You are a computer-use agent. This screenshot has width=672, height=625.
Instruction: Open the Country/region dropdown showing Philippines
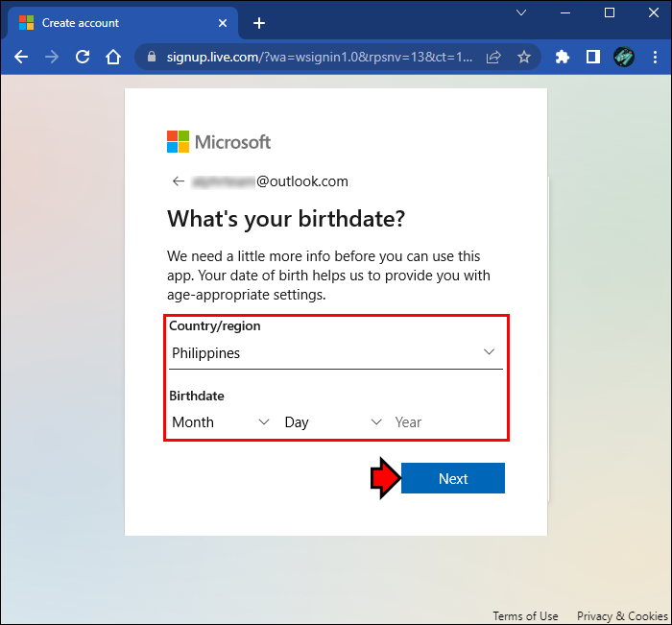[x=336, y=352]
